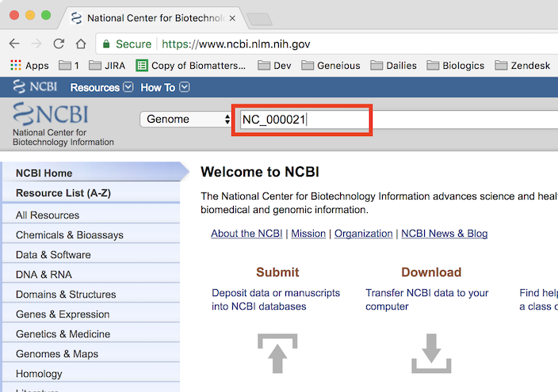Click the Download arrow icon
This screenshot has width=558, height=392.
(x=431, y=353)
